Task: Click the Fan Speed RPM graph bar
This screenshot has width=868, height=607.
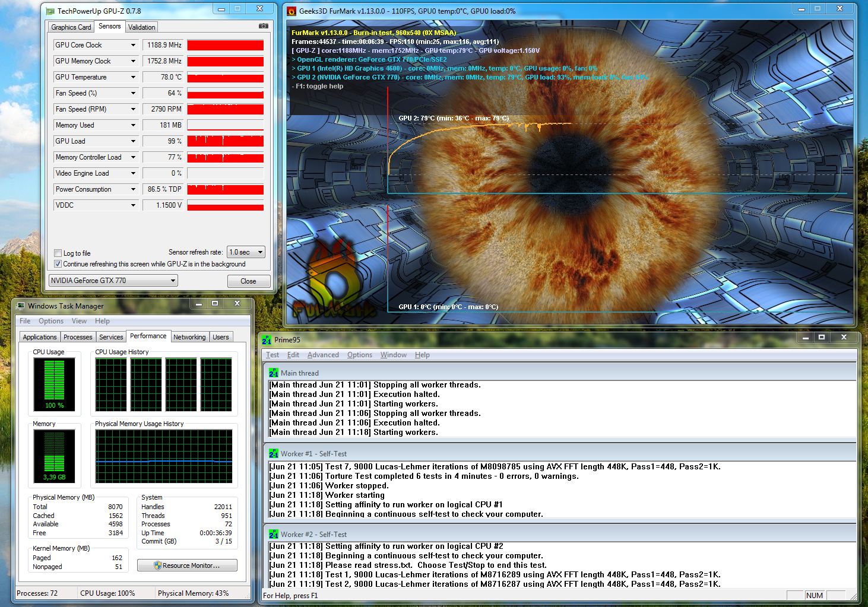Action: click(225, 109)
